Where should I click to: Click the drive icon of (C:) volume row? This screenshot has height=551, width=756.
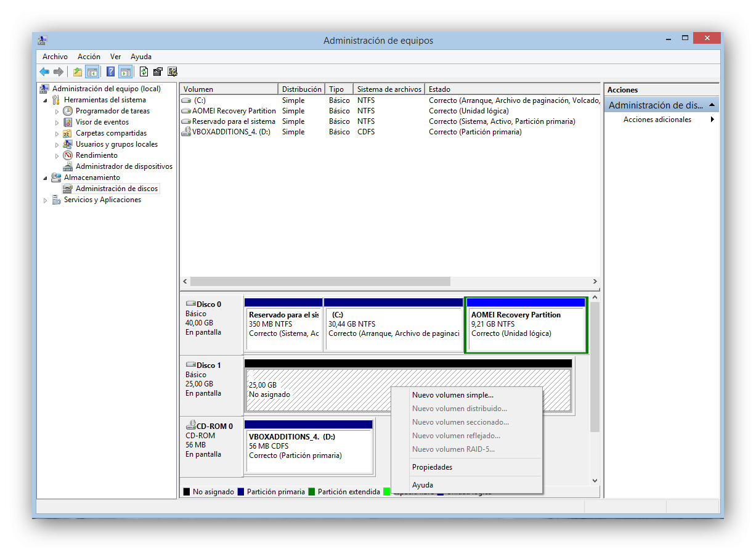187,100
